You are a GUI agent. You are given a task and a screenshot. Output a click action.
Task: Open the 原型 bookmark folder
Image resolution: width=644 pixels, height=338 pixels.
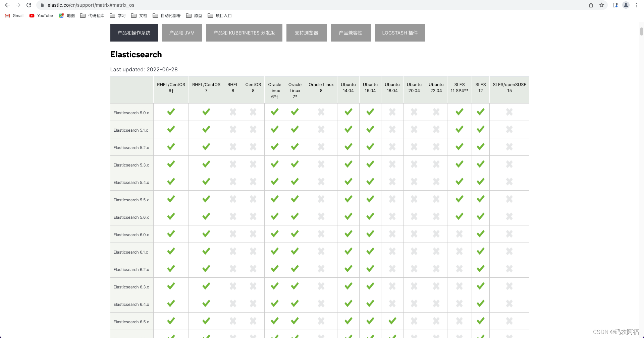coord(194,16)
